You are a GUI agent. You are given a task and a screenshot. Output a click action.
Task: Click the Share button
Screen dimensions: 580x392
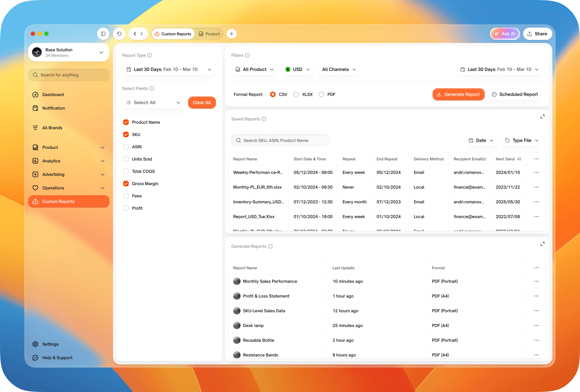(x=537, y=34)
